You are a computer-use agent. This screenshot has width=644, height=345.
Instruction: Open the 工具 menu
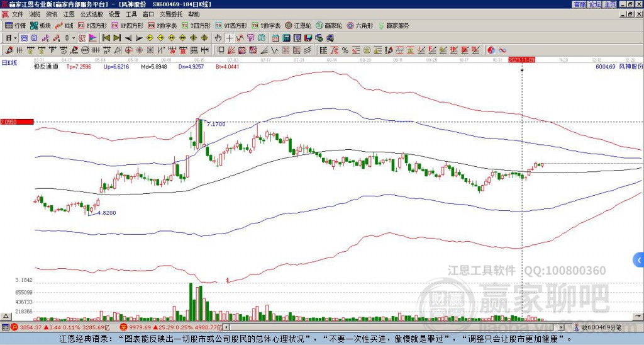point(131,14)
